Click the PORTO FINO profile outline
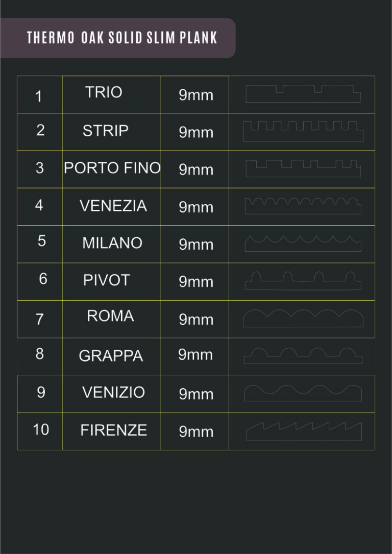This screenshot has height=554, width=392. [303, 168]
